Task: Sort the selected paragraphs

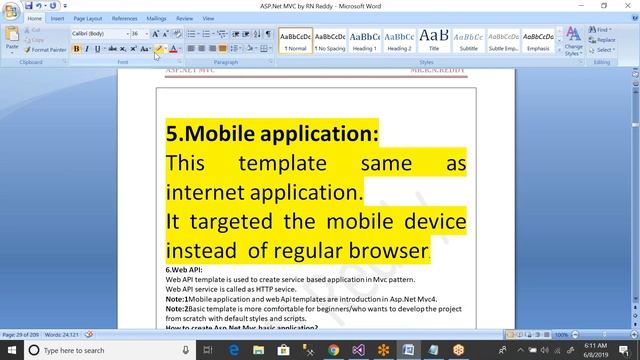Action: pos(257,34)
